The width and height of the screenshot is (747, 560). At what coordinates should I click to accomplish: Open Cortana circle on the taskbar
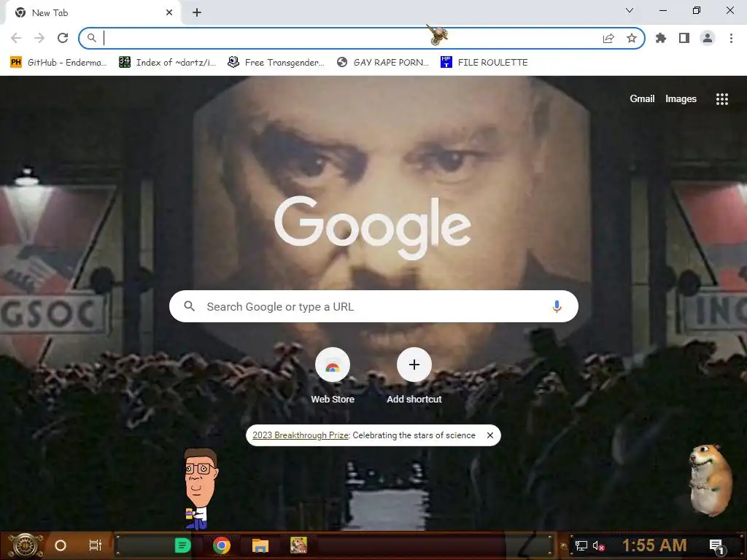(61, 545)
